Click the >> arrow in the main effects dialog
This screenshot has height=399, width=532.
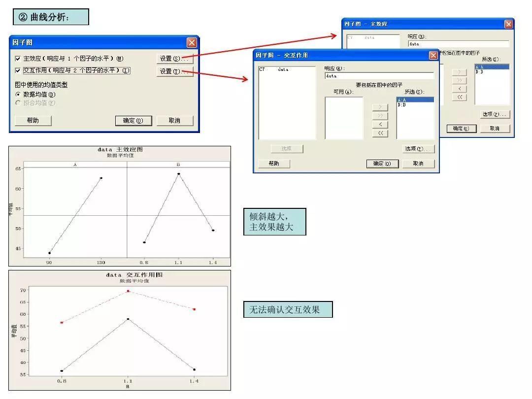coord(460,80)
